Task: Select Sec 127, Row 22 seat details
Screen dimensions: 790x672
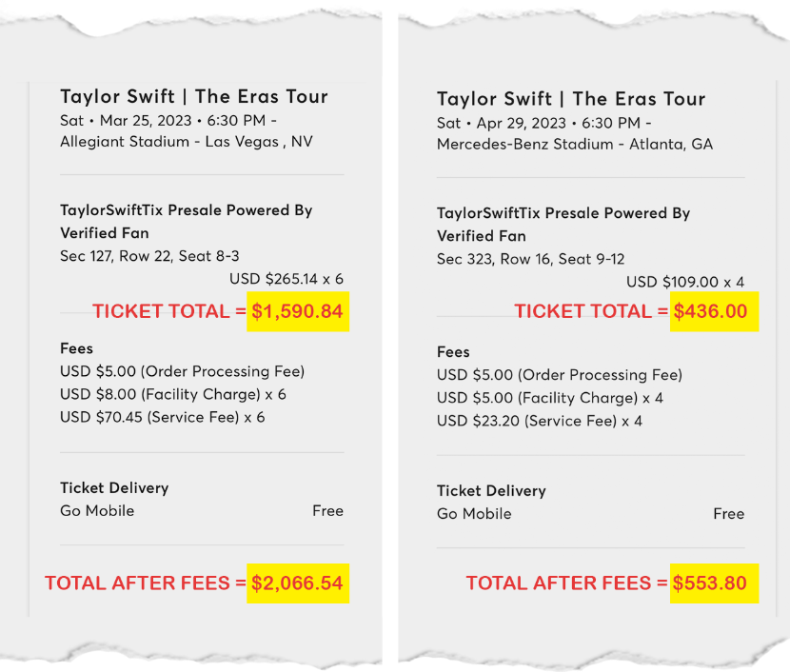Action: point(149,256)
